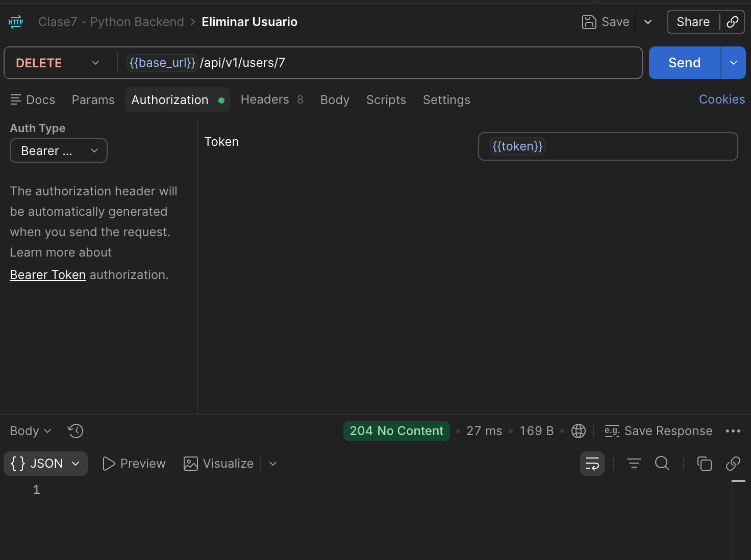The width and height of the screenshot is (751, 560).
Task: Change JSON response format dropdown
Action: point(45,464)
